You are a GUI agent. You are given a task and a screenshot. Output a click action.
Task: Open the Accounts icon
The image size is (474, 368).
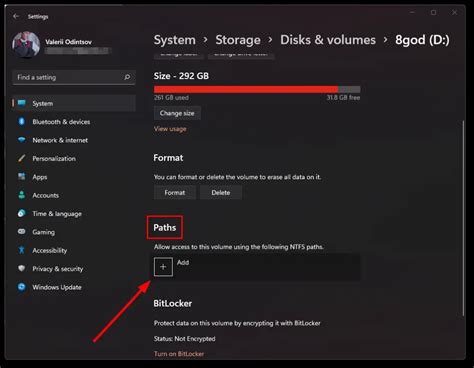pos(22,195)
